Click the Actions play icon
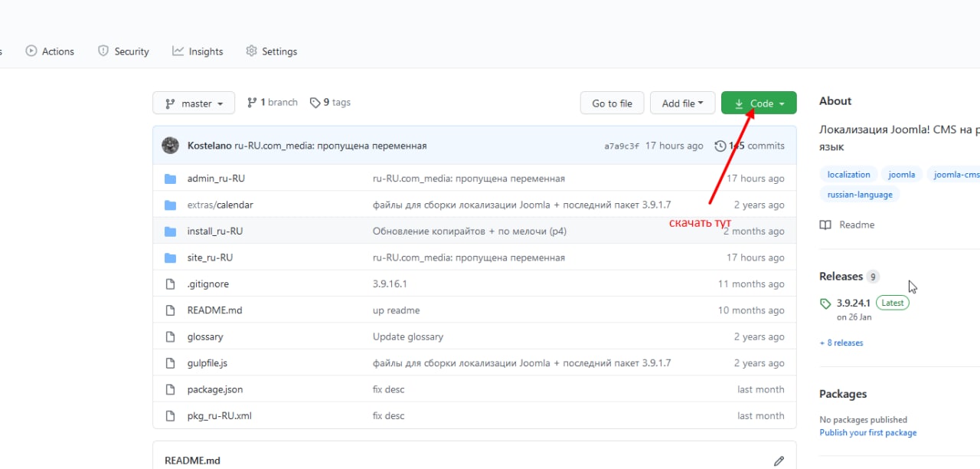This screenshot has width=980, height=469. (31, 51)
